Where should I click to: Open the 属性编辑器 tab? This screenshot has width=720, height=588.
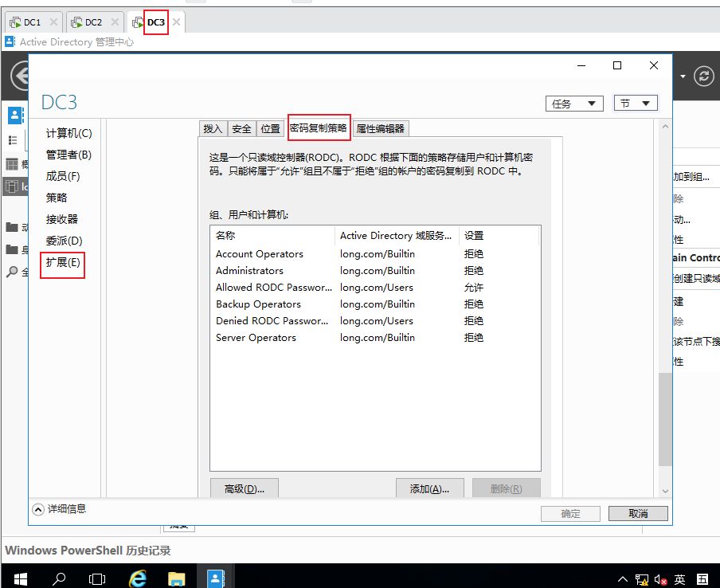point(380,128)
